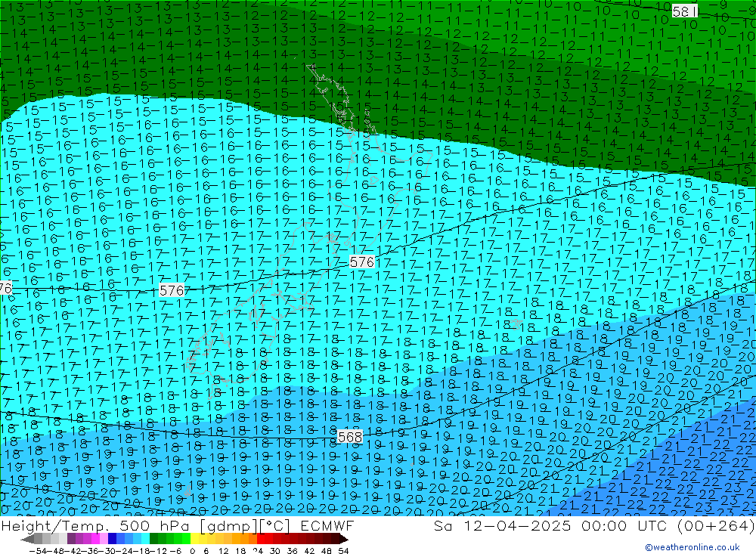Pick the dark blue legend swatch above -30
756x554 pixels.
click(x=112, y=539)
